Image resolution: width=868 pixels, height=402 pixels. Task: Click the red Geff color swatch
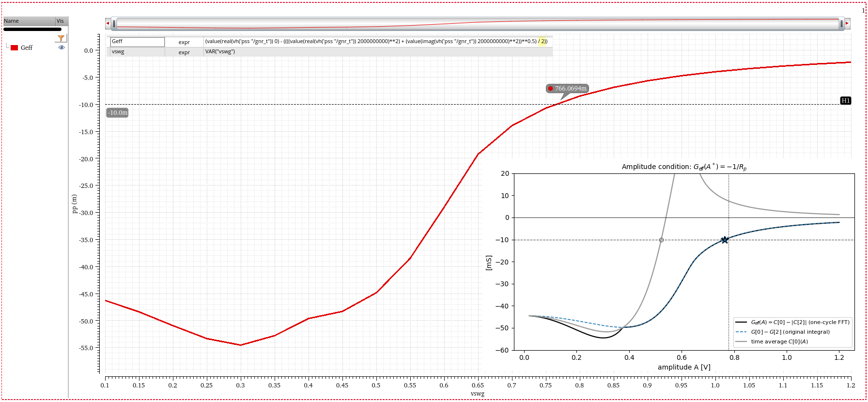pos(15,47)
